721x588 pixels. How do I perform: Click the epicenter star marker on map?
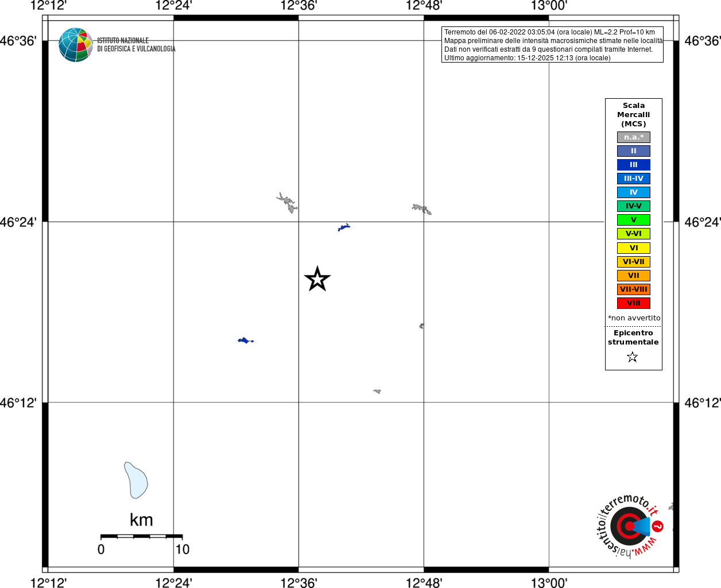(317, 279)
